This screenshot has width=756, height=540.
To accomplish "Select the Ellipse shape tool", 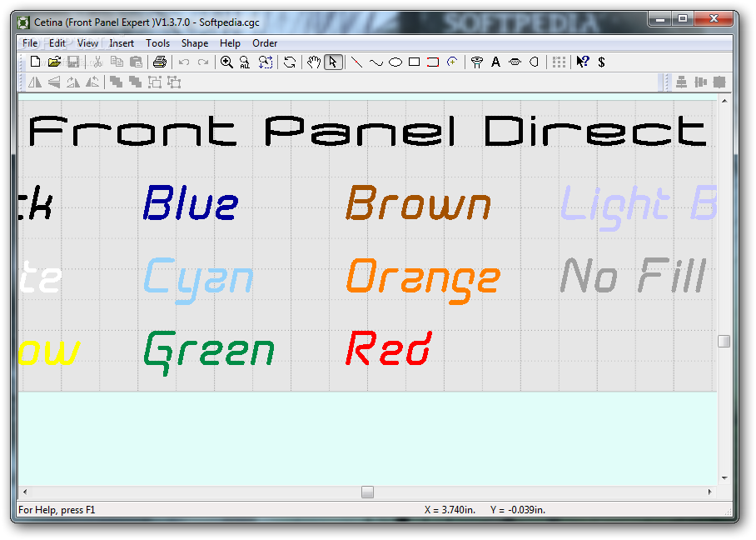I will [x=395, y=62].
